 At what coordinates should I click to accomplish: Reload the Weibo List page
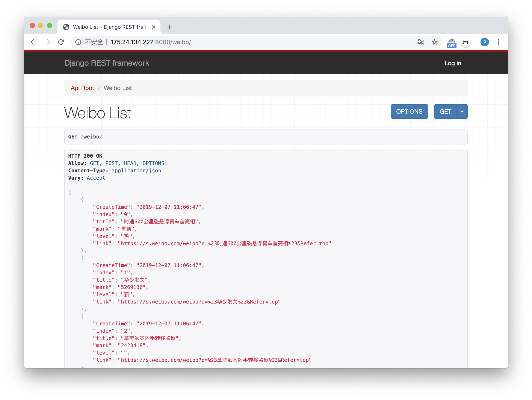click(x=61, y=42)
